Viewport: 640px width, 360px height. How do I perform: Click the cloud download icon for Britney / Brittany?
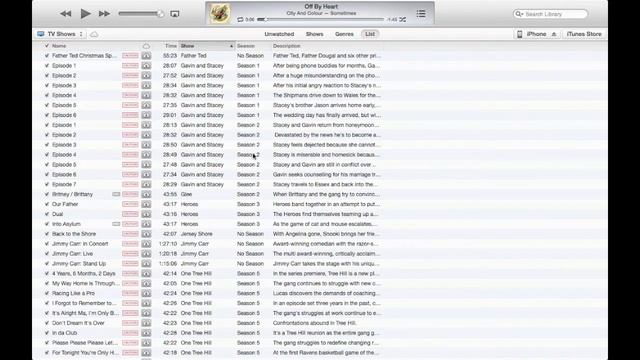146,194
